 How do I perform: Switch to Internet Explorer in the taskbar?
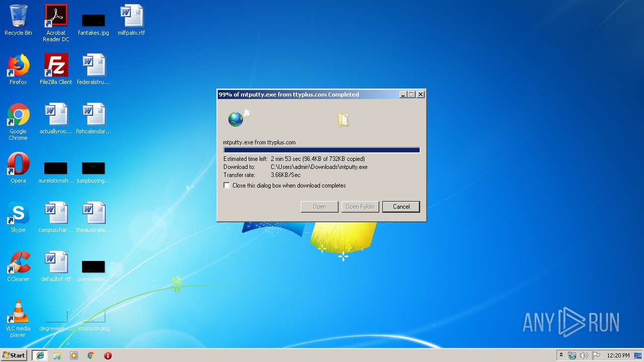[x=40, y=355]
